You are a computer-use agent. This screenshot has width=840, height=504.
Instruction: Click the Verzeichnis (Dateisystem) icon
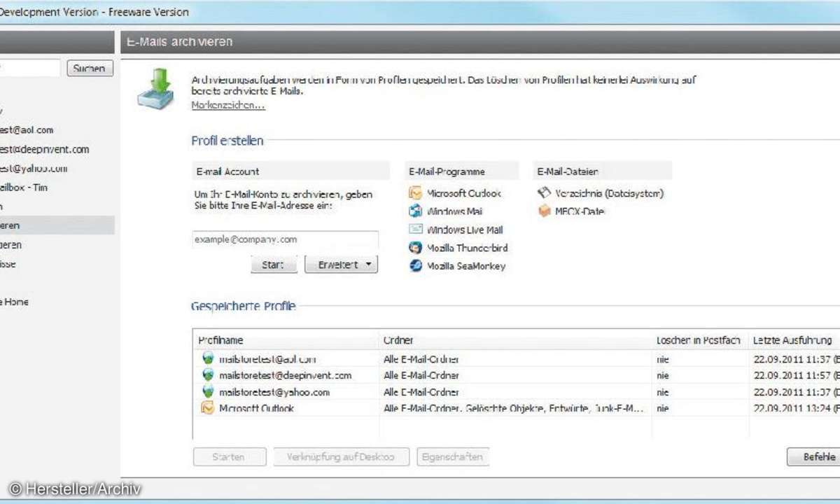pyautogui.click(x=545, y=193)
